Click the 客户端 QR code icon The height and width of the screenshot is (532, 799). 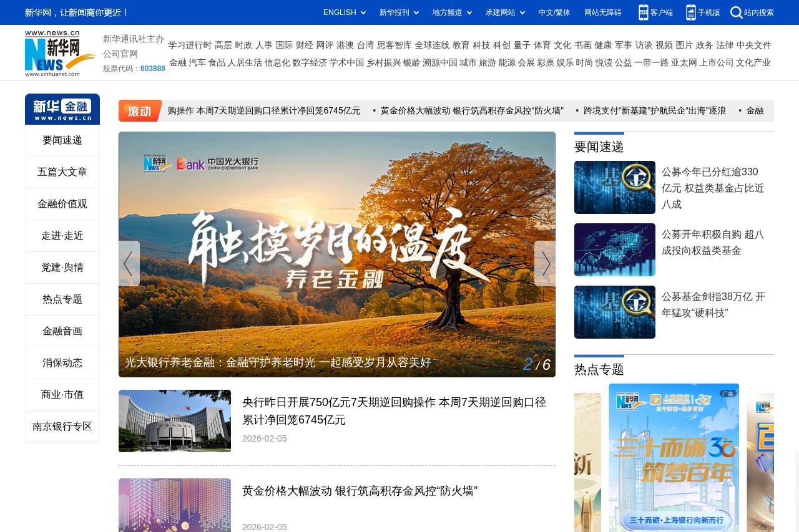coord(643,12)
